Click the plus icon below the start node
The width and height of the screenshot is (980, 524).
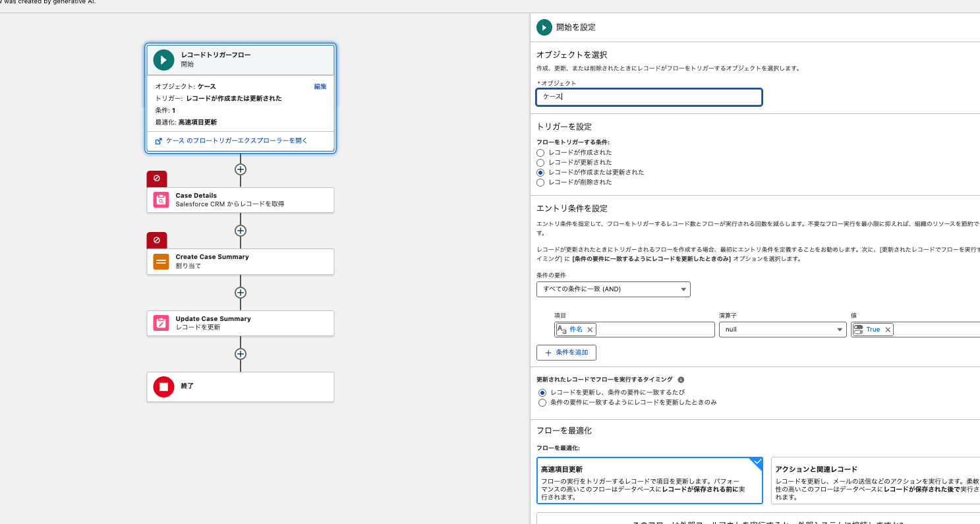coord(240,169)
